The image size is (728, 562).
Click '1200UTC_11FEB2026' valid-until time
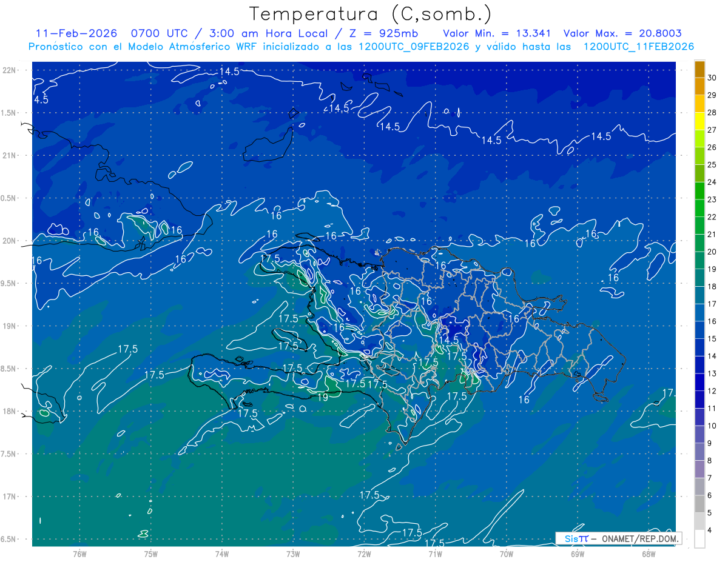pos(638,47)
